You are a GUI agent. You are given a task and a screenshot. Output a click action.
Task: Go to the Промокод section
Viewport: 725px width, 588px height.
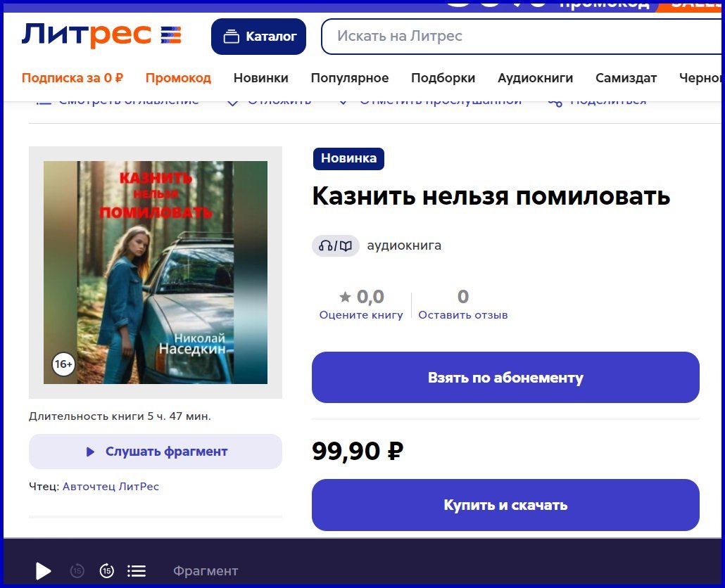tap(178, 77)
